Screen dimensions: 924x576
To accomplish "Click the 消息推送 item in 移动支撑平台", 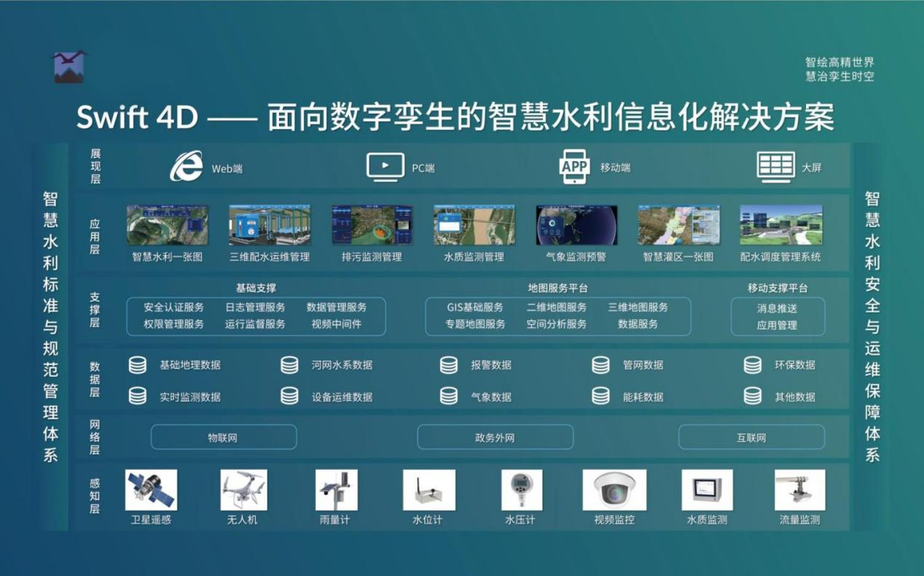I will (777, 308).
